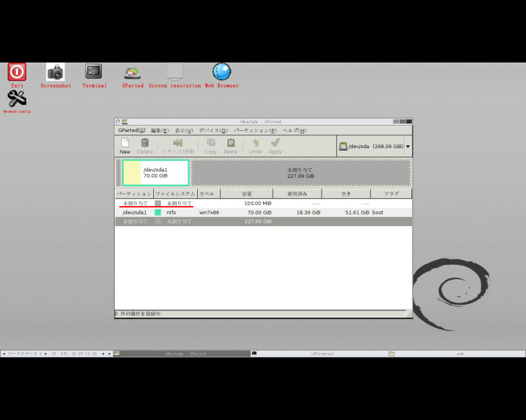Click the previous workspace arrow before ワークスペース
This screenshot has width=526, height=420.
4,354
